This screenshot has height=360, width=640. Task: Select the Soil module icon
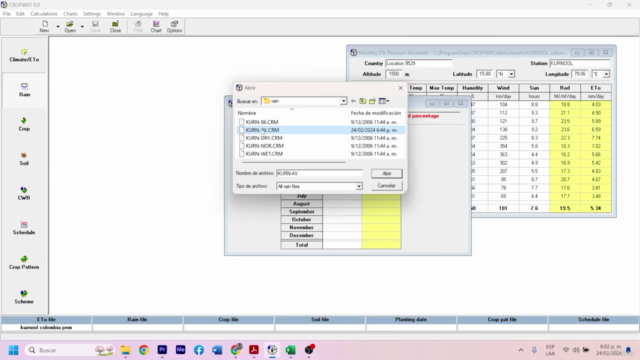[24, 159]
